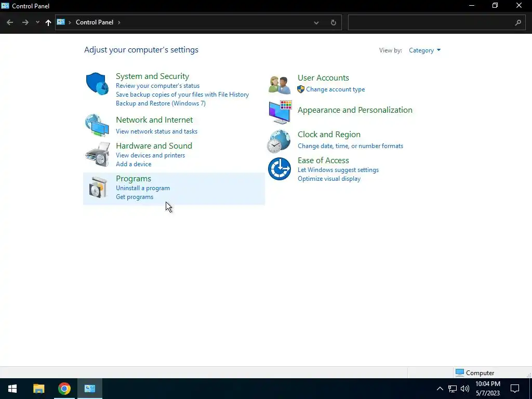Open the Ease of Access icon

tap(280, 169)
